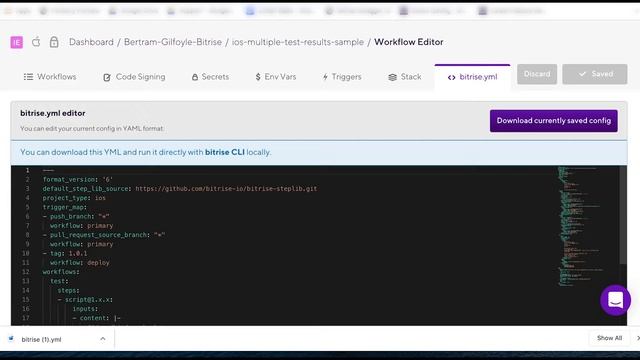Click the Saved button

click(595, 74)
